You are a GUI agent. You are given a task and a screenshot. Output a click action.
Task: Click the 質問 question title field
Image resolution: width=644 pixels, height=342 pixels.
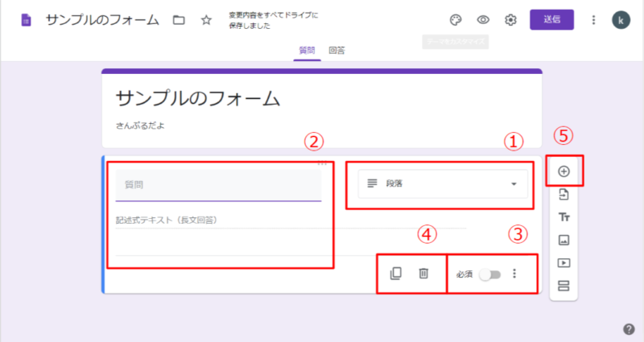tap(218, 184)
